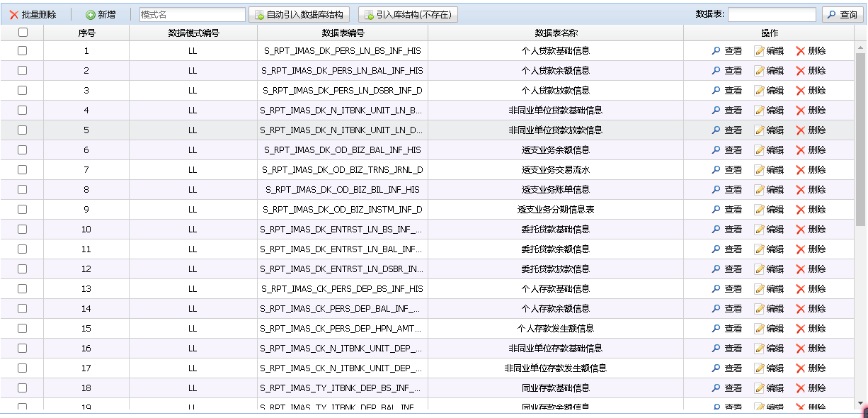
Task: Click the red X 批量删除 icon
Action: coord(13,15)
